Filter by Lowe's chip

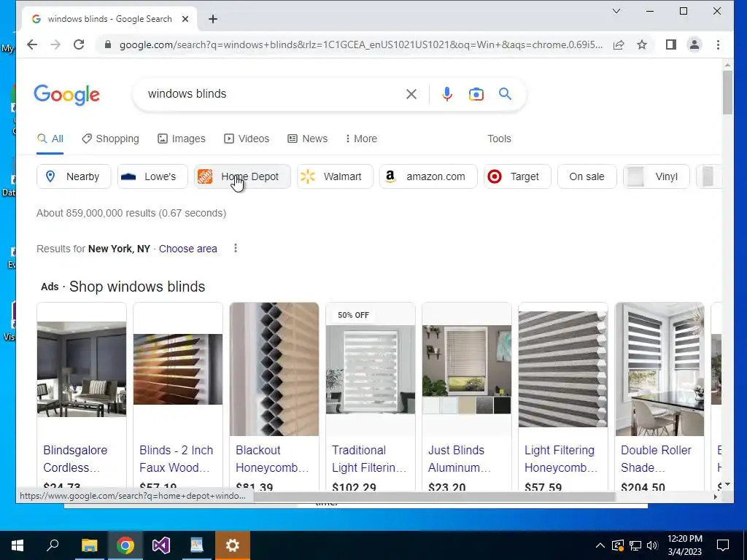pyautogui.click(x=152, y=176)
